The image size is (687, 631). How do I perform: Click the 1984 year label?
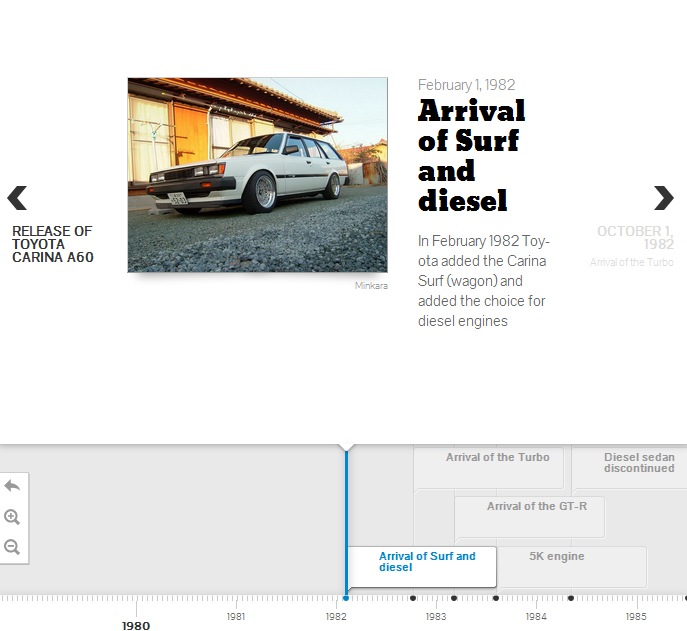tap(536, 617)
